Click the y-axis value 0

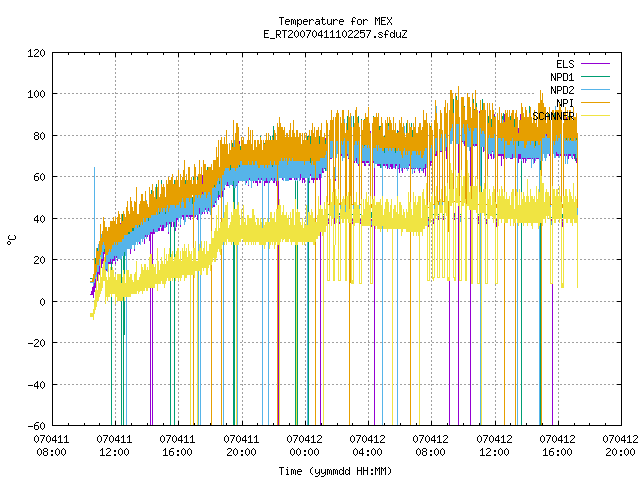point(42,302)
